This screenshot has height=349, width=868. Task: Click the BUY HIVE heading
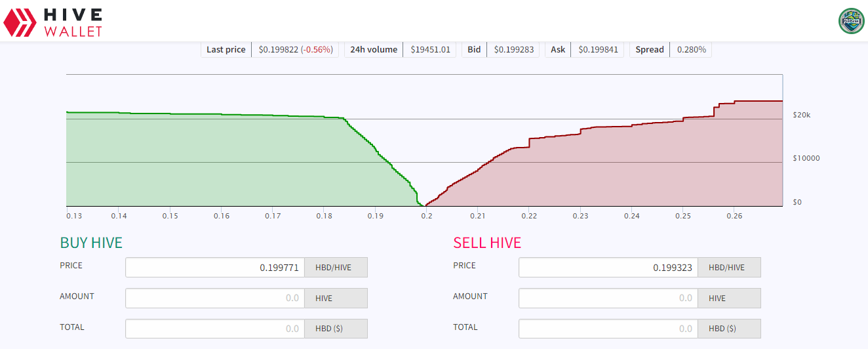(x=91, y=243)
